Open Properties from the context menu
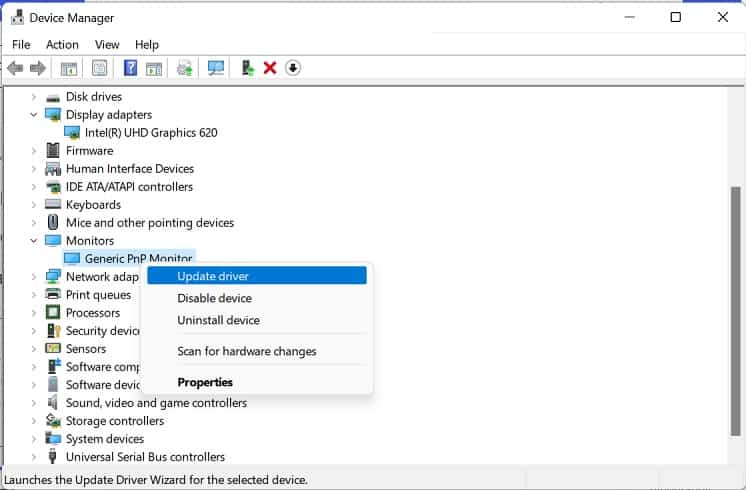Viewport: 746px width, 490px height. [x=205, y=382]
